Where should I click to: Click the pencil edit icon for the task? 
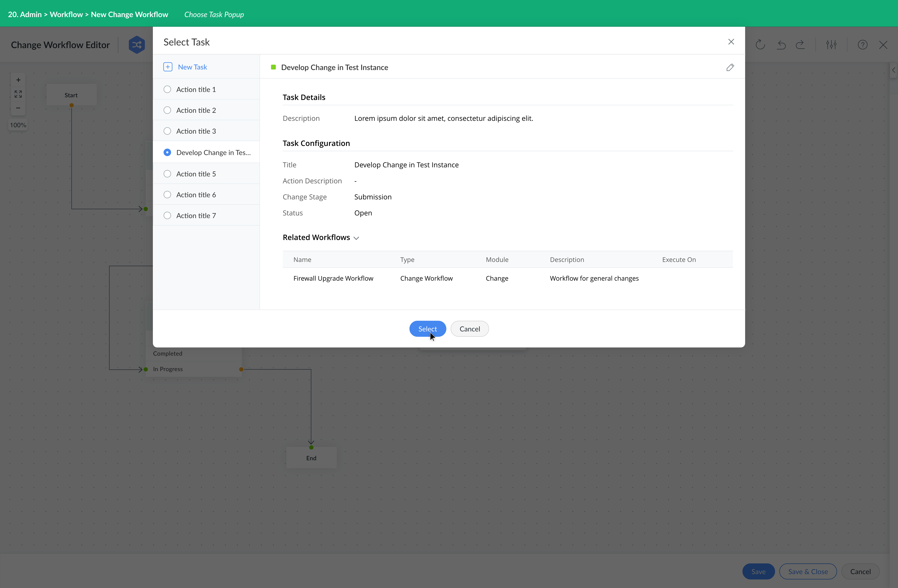click(x=730, y=67)
